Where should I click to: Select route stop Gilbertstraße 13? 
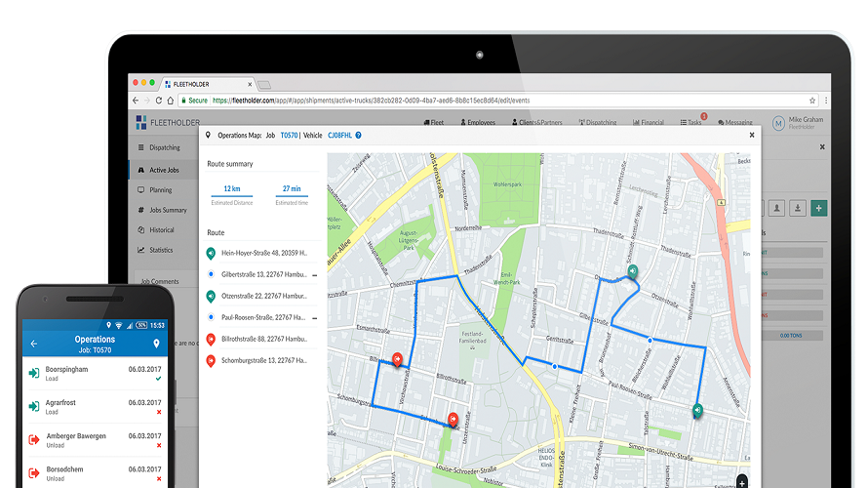pyautogui.click(x=262, y=274)
